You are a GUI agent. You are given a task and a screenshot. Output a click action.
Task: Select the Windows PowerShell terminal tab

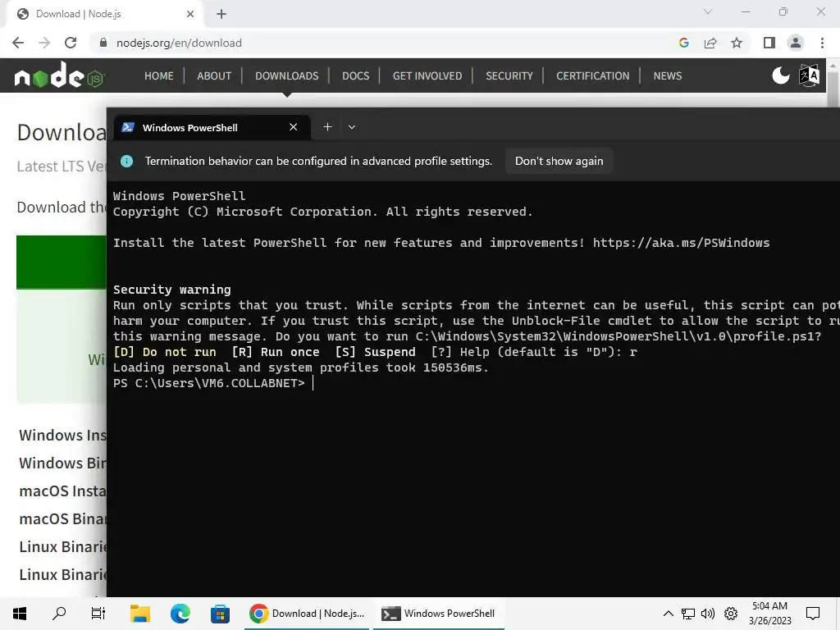click(212, 127)
